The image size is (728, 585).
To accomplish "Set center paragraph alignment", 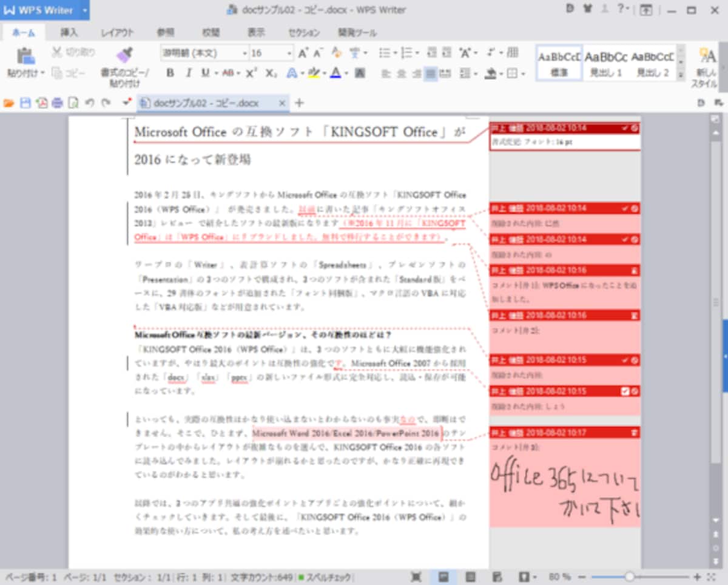I will coord(400,73).
